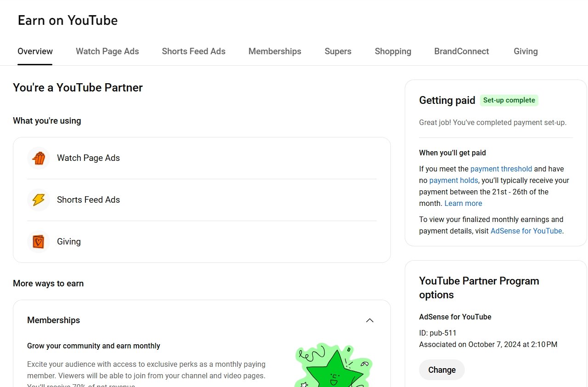This screenshot has height=387, width=588.
Task: Click the Watch Page Ads popcorn icon
Action: 39,158
